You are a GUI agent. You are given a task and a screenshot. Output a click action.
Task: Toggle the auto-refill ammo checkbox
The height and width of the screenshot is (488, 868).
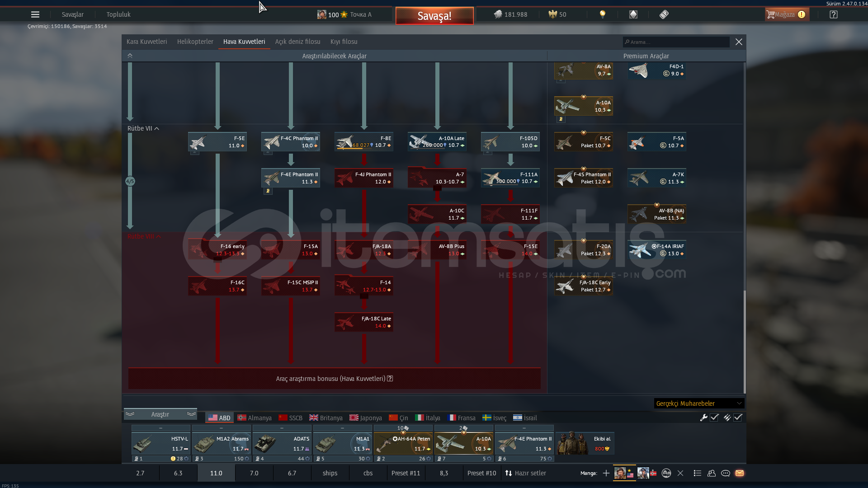pyautogui.click(x=738, y=418)
